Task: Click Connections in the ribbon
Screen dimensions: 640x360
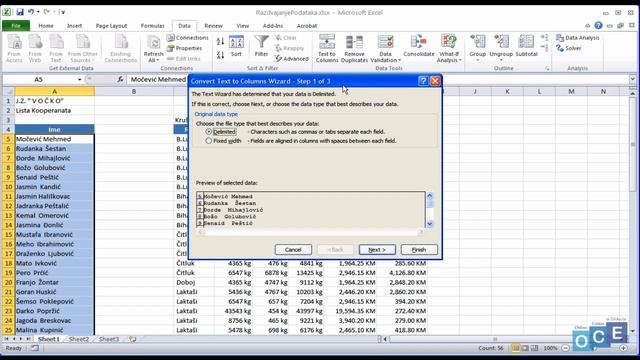Action: click(x=188, y=38)
